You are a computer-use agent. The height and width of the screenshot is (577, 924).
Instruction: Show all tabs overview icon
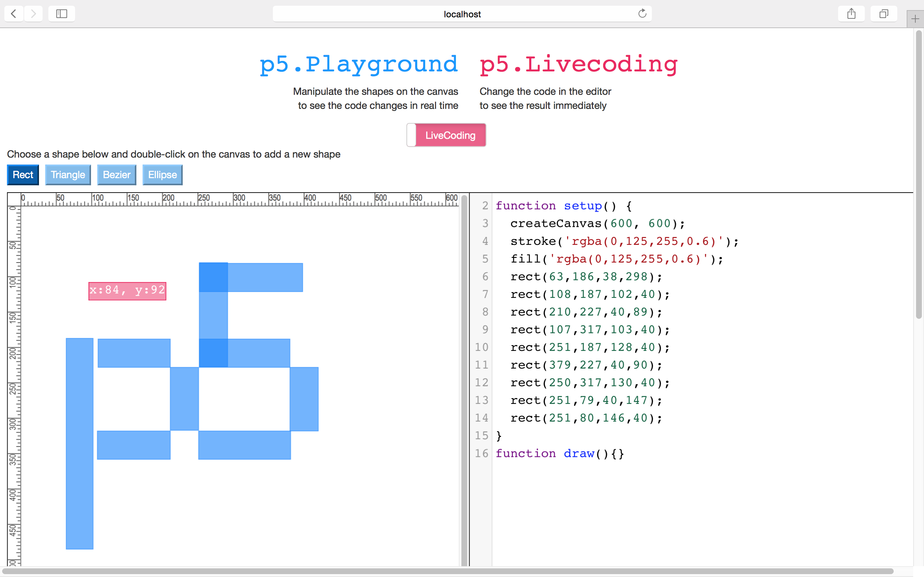click(x=884, y=14)
